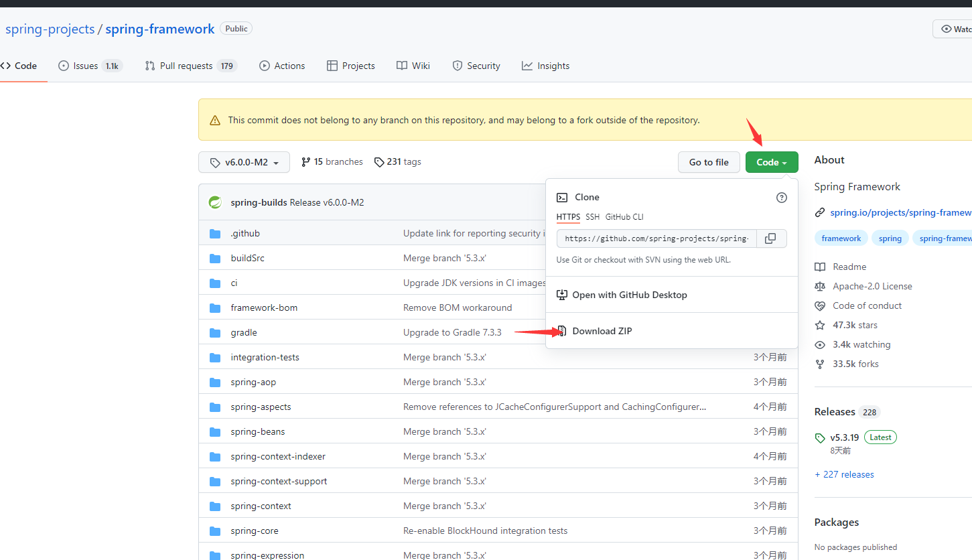Open the Pull requests tab

[x=191, y=66]
